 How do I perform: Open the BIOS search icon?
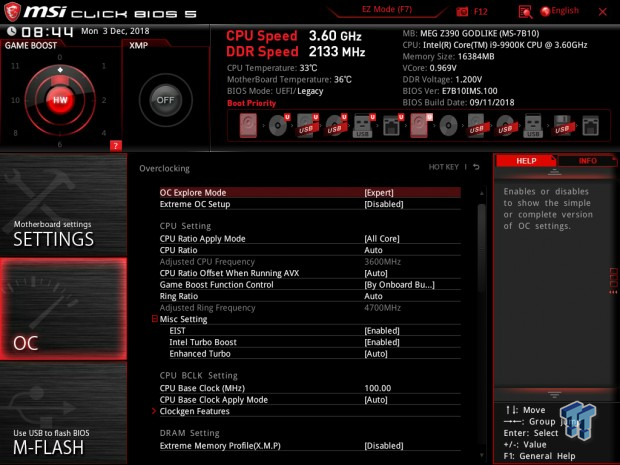tap(525, 12)
